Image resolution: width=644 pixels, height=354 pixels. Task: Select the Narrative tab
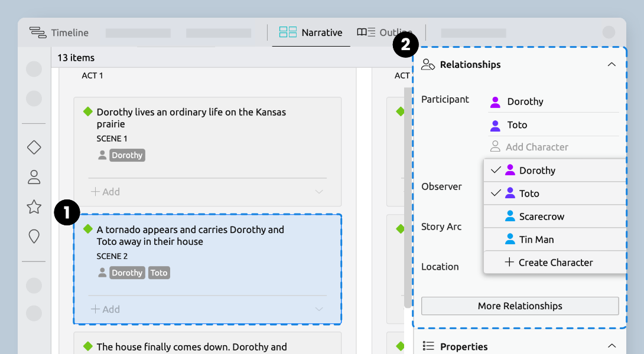[311, 32]
